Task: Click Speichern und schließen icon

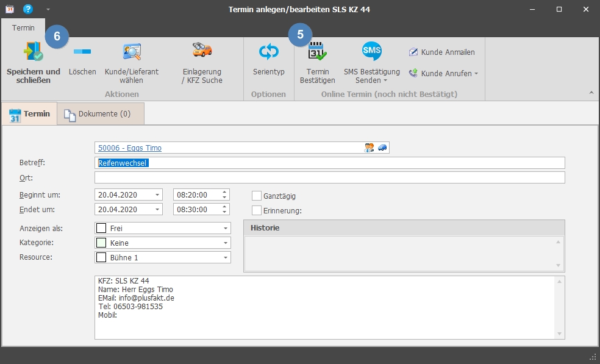Action: (x=34, y=51)
